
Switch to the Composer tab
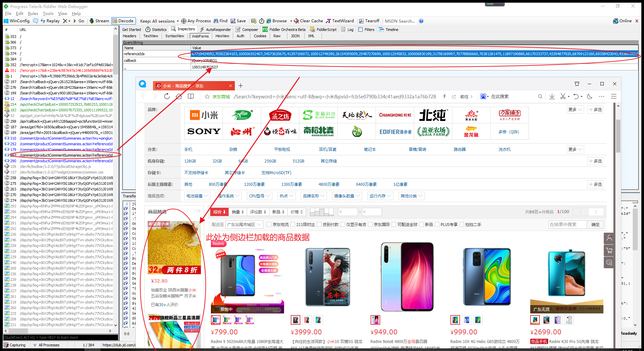point(247,29)
